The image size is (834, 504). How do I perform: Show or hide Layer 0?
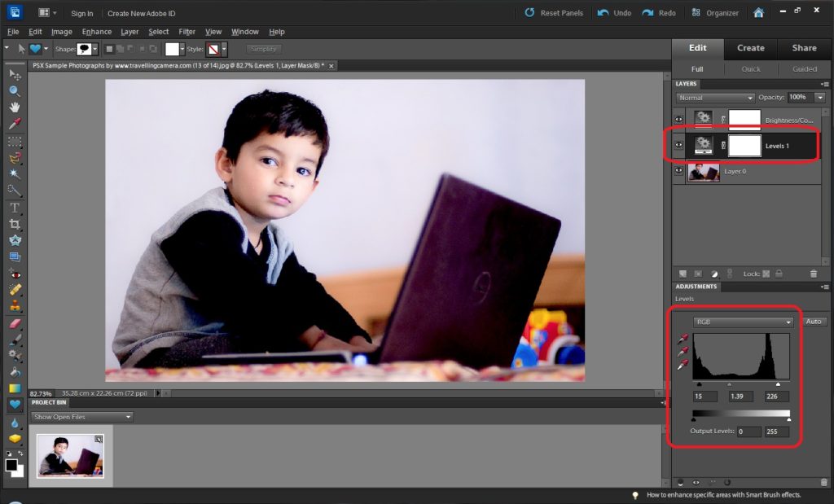point(678,171)
